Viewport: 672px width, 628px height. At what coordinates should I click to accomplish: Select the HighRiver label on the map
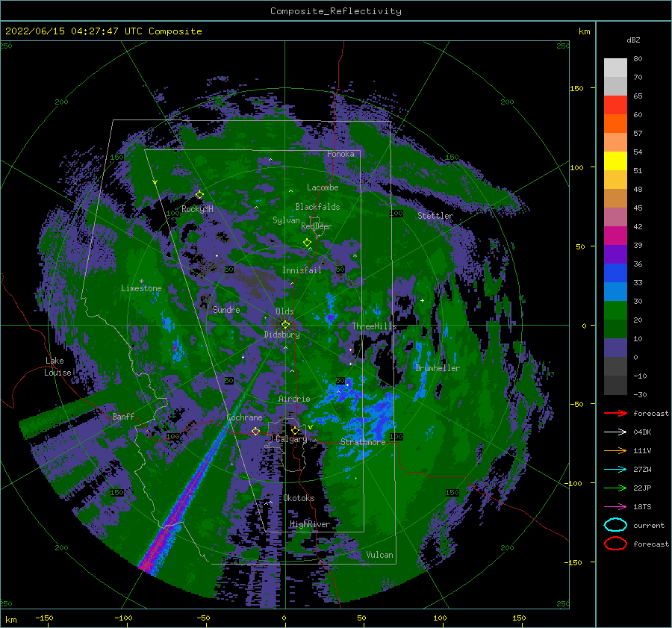[x=310, y=524]
